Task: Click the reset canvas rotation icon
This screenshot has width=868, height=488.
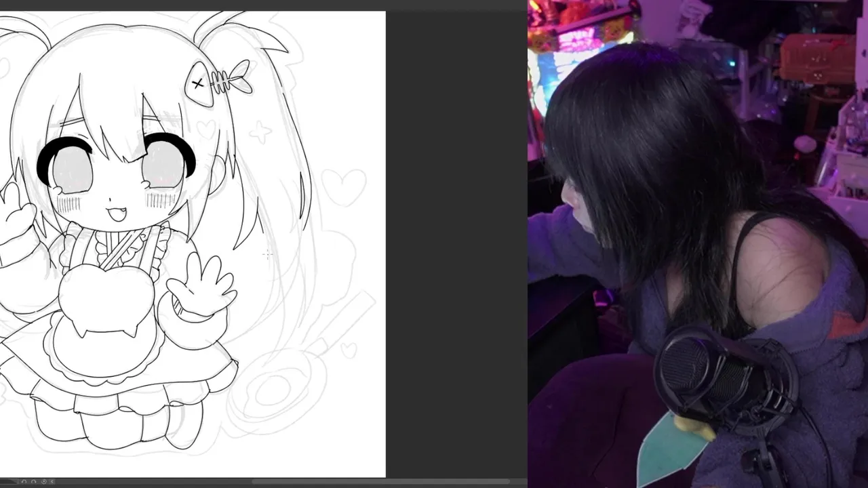Action: (x=44, y=481)
